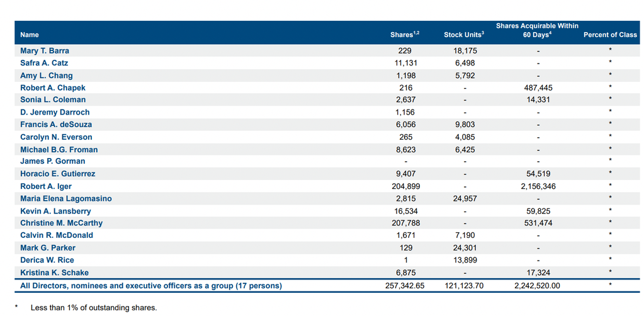Select the name Christine M. McCarthy
644x316 pixels.
pos(61,223)
